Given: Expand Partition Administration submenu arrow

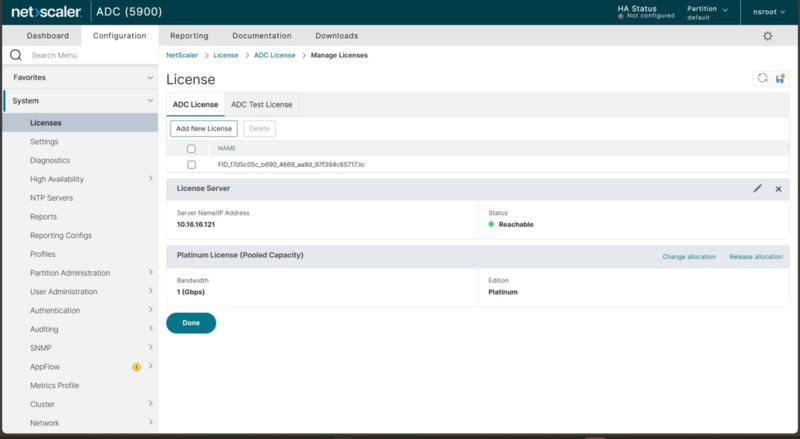Looking at the screenshot, I should click(151, 272).
